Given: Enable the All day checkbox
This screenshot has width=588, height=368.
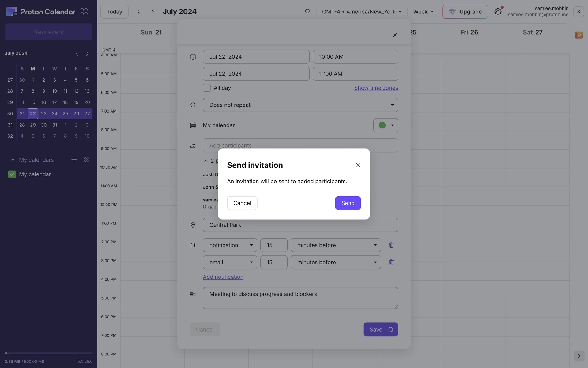Looking at the screenshot, I should tap(207, 88).
